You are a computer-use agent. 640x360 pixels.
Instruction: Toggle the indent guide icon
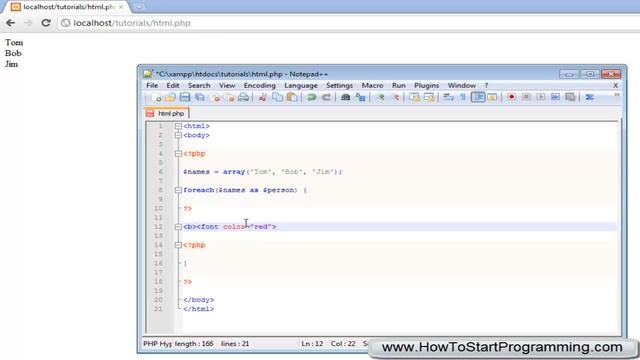[x=478, y=97]
